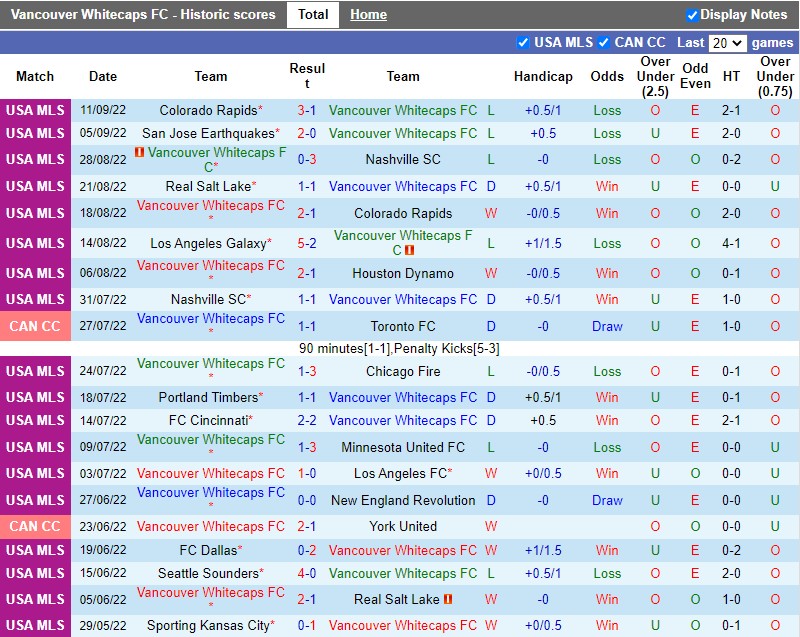Click red card icon in 14/08/22 Galaxy match
The width and height of the screenshot is (800, 637).
coord(409,250)
